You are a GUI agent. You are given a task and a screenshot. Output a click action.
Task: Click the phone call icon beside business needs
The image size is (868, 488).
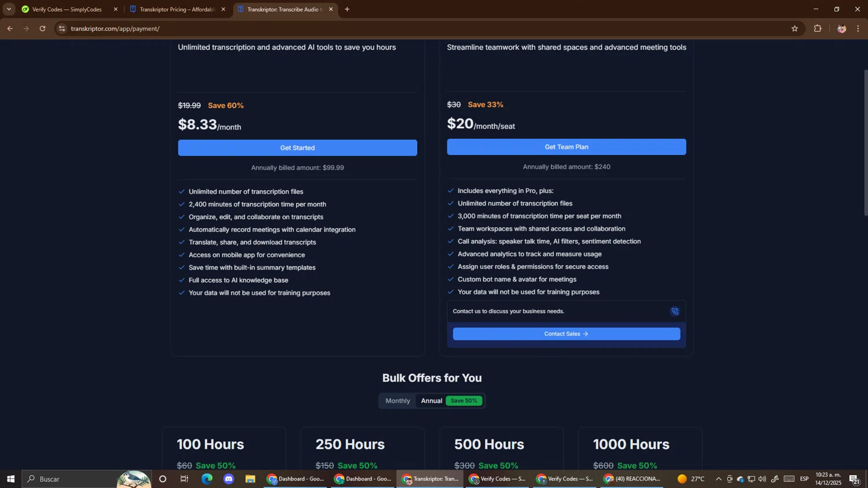click(675, 312)
